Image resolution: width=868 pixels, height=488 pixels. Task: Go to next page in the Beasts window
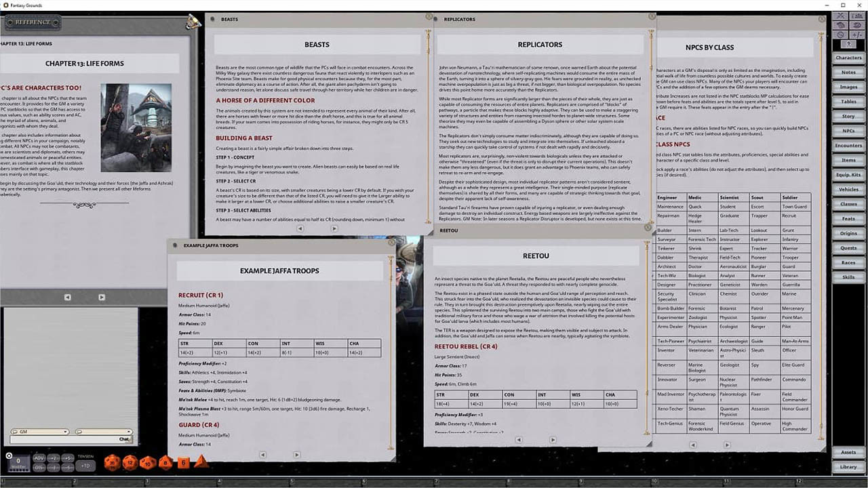click(x=334, y=228)
